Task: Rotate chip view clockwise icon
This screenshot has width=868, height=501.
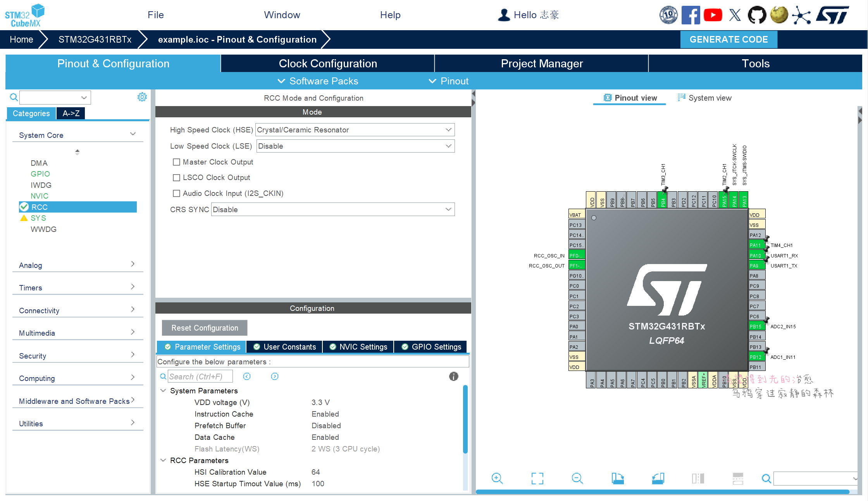Action: click(617, 479)
